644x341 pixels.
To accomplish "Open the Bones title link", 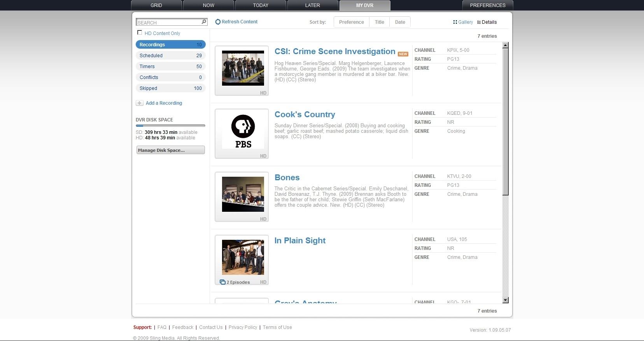I will point(287,178).
